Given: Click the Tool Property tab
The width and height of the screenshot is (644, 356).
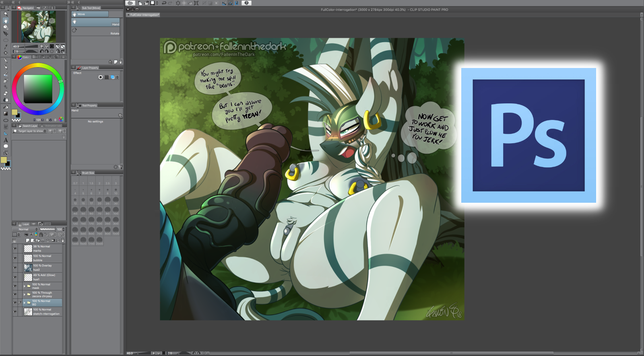Looking at the screenshot, I should point(87,105).
